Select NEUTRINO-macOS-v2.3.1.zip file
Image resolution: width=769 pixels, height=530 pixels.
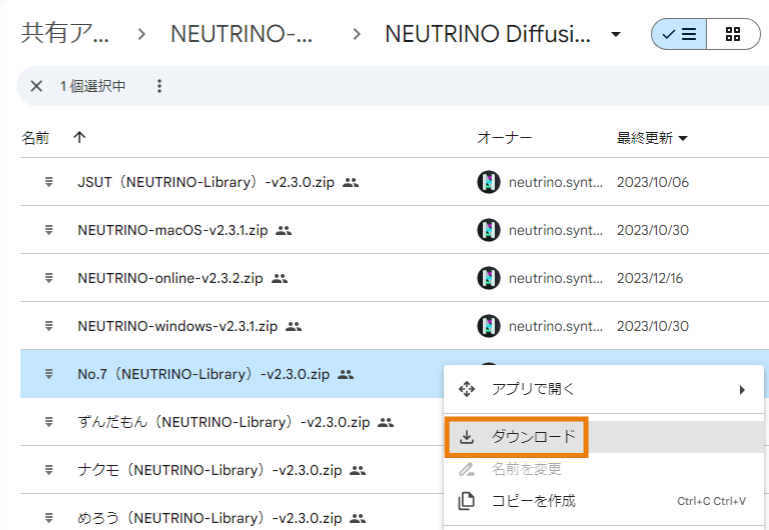(173, 230)
